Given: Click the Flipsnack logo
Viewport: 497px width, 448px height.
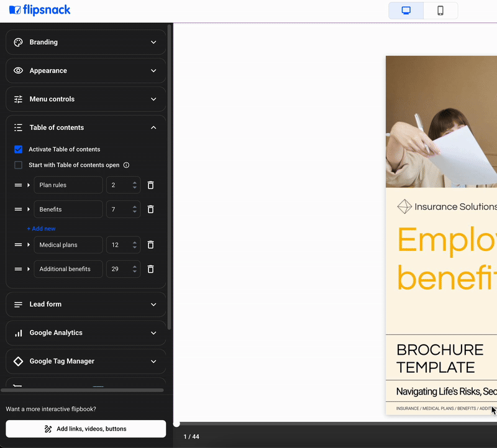Looking at the screenshot, I should click(x=40, y=10).
